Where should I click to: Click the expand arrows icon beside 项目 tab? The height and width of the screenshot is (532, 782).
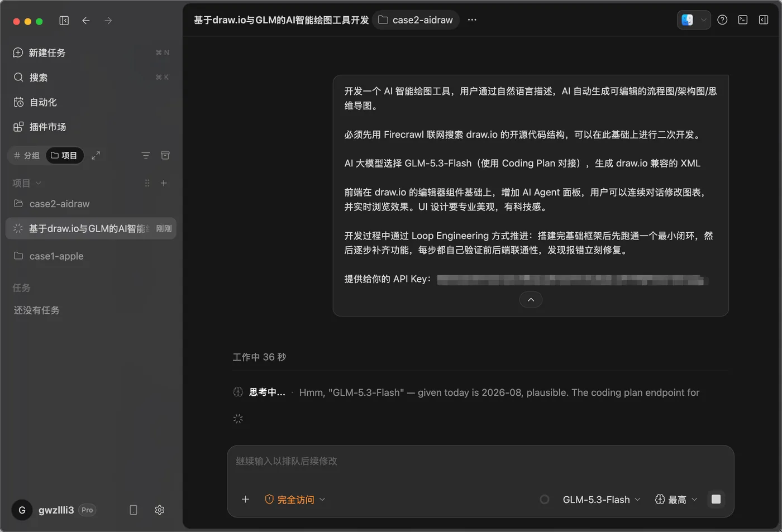[96, 155]
